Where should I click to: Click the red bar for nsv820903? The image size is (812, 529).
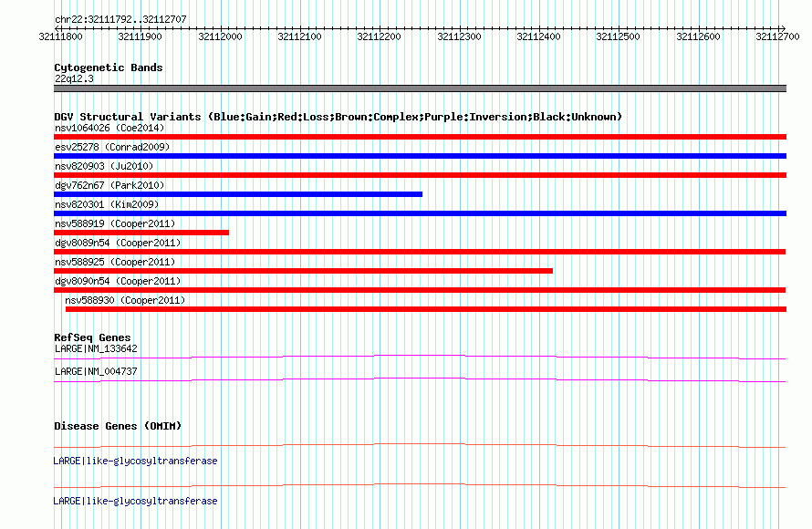tap(420, 175)
